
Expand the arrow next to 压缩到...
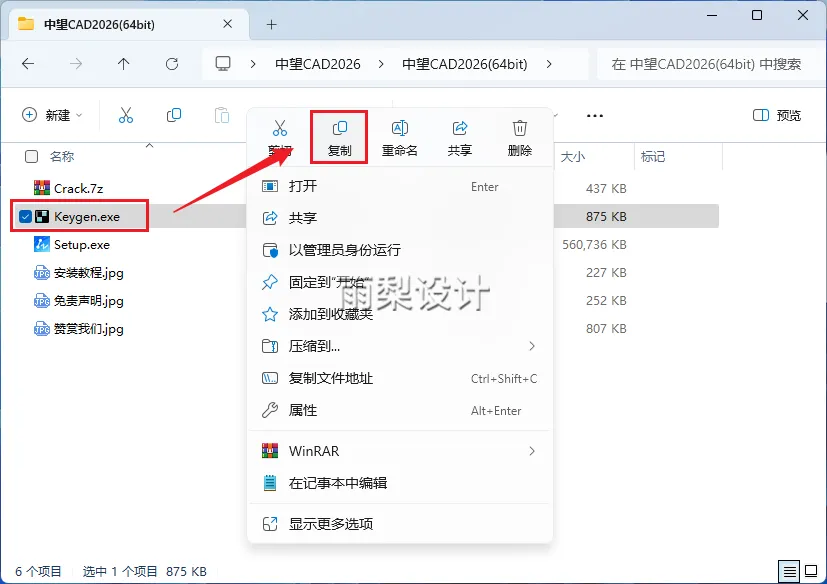click(532, 346)
